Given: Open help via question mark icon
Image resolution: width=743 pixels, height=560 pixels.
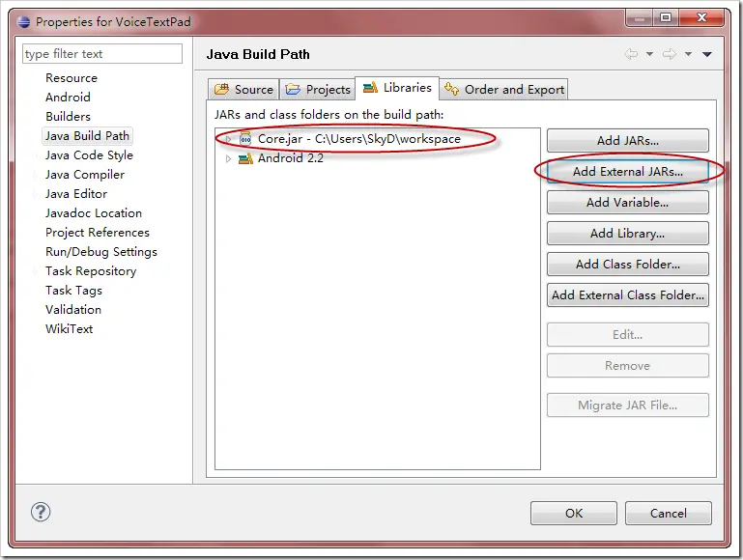Looking at the screenshot, I should click(41, 512).
